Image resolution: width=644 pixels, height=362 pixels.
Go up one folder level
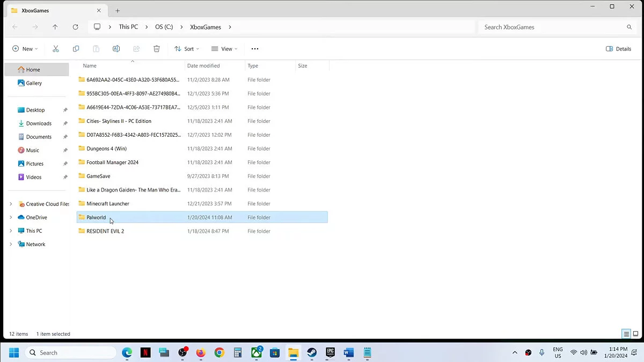(x=55, y=27)
